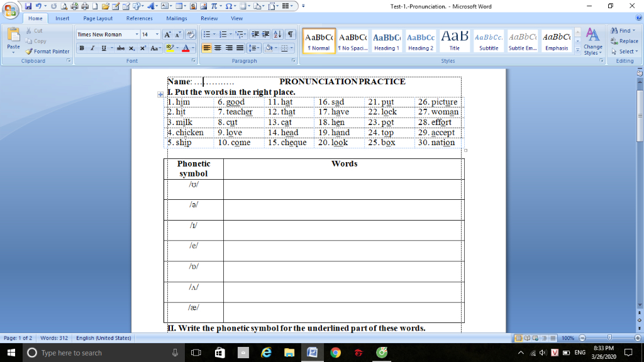Save the document from Quick Access Toolbar
644x362 pixels.
28,6
